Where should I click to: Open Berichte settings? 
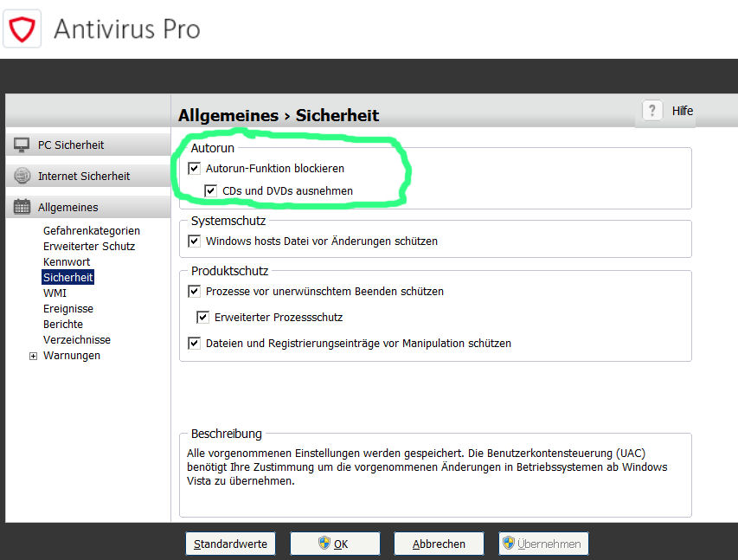[63, 324]
